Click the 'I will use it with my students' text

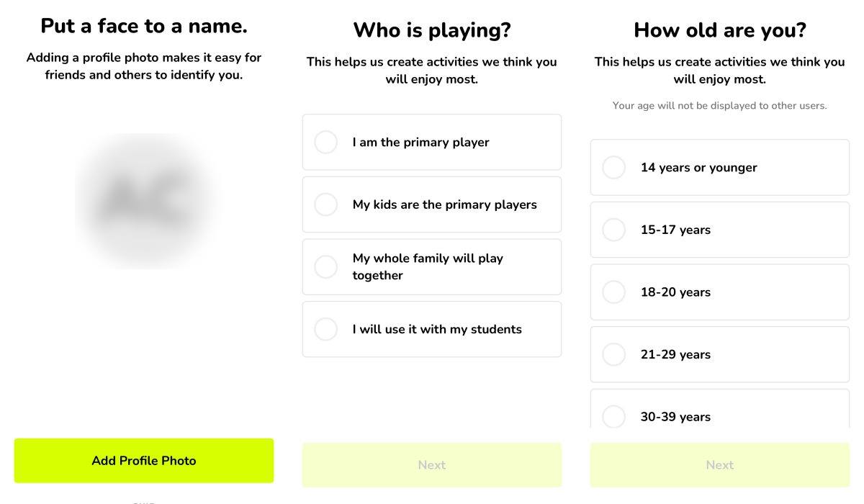coord(437,329)
